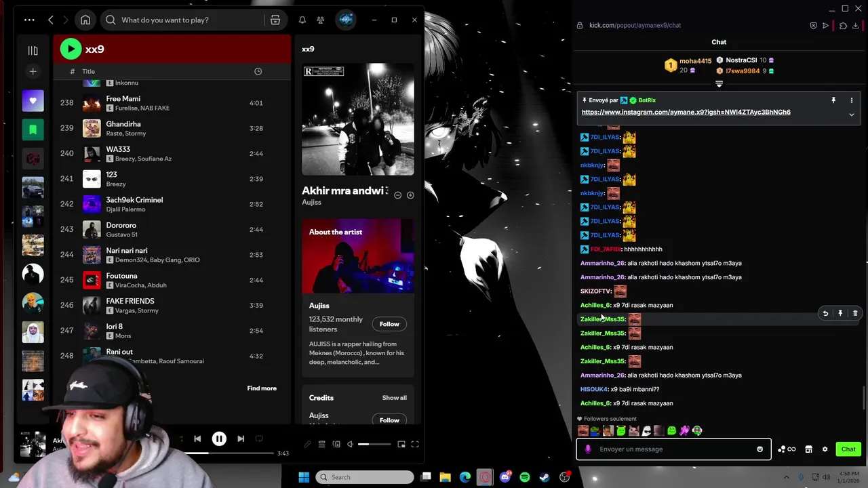Viewport: 868px width, 488px height.
Task: Create new playlist with plus icon
Action: [x=33, y=71]
